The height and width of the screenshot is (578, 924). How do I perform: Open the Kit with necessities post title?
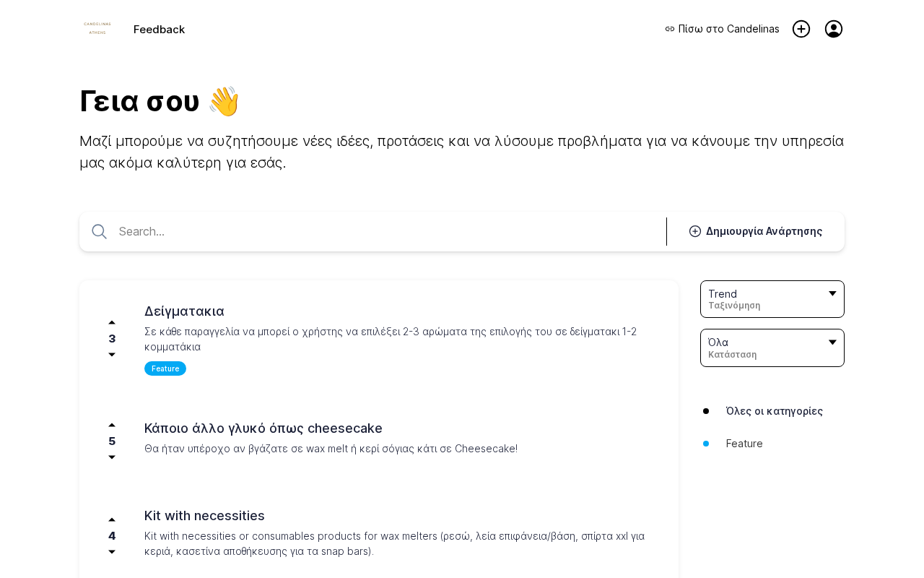(204, 516)
